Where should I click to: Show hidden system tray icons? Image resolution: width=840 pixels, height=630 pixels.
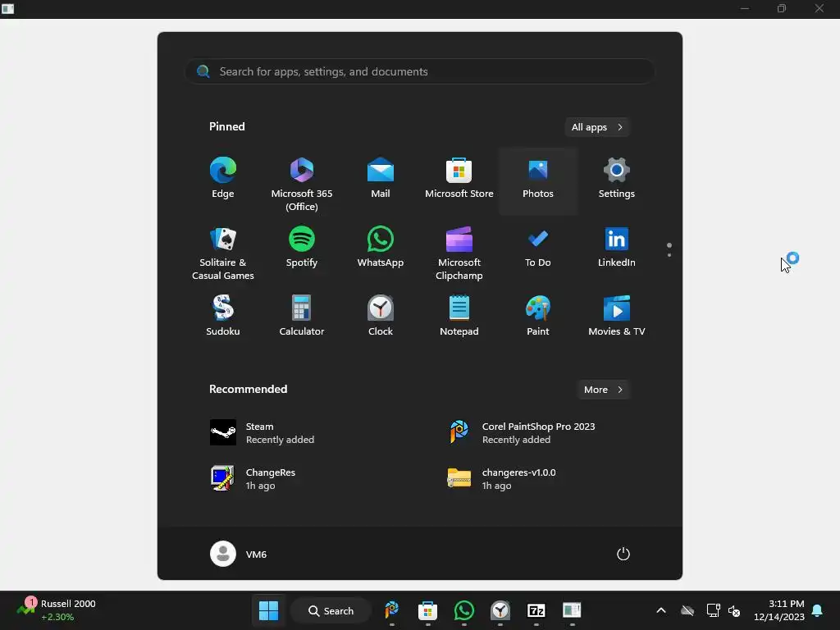click(x=661, y=610)
